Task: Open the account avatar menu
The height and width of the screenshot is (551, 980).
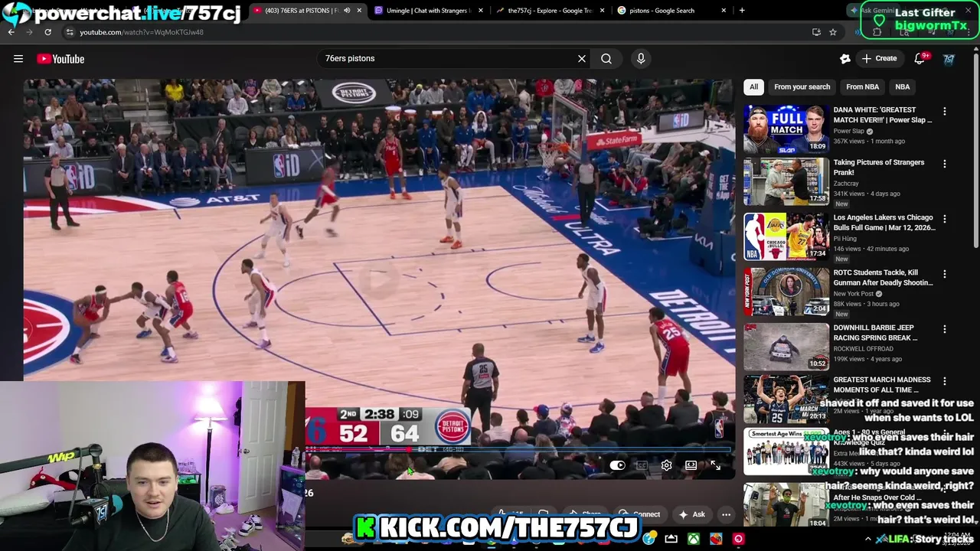Action: coord(949,59)
